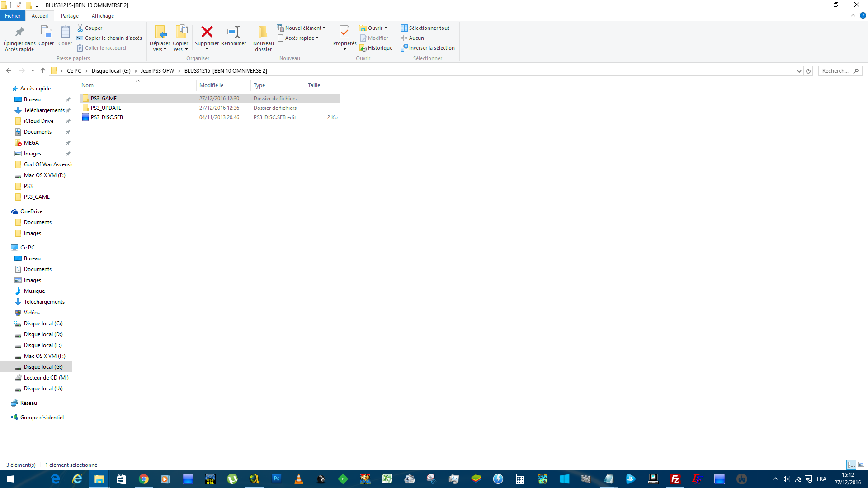The width and height of the screenshot is (868, 488).
Task: Sort files by the Taille column header
Action: (x=323, y=85)
